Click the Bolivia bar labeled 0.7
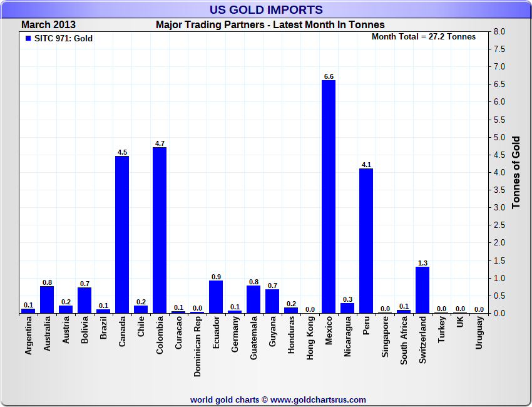532x407 pixels. click(x=84, y=301)
